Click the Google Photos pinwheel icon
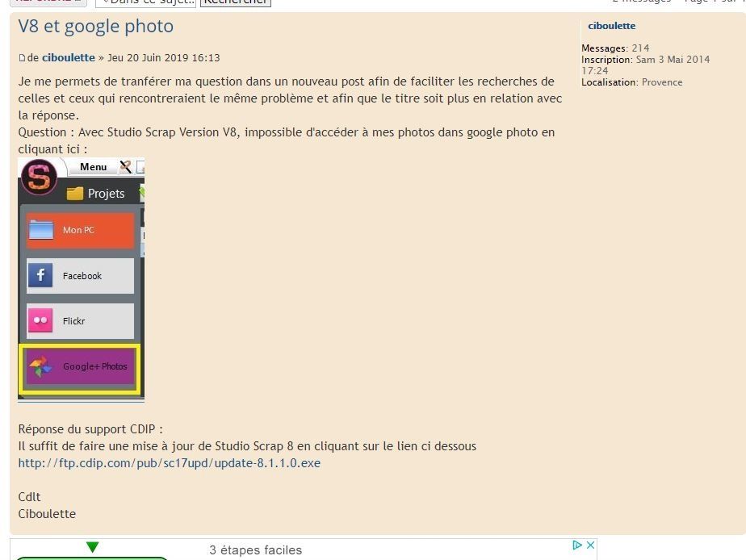The height and width of the screenshot is (560, 746). point(40,366)
